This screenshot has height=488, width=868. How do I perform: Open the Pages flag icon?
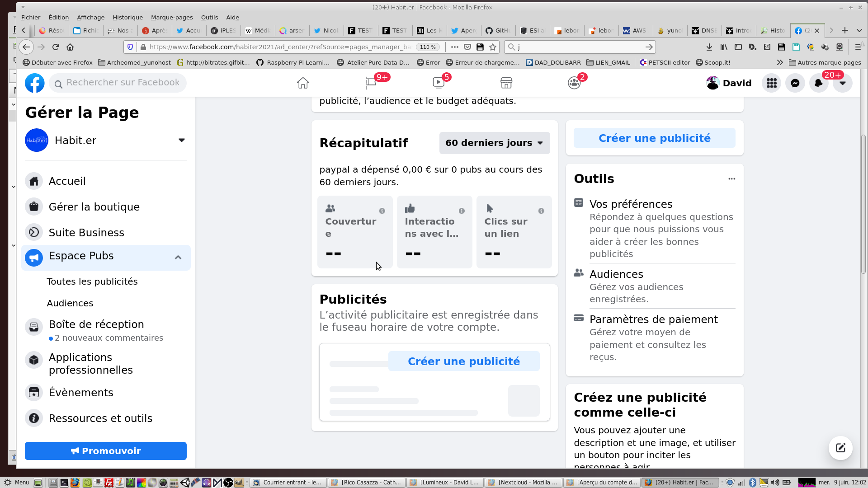[371, 83]
